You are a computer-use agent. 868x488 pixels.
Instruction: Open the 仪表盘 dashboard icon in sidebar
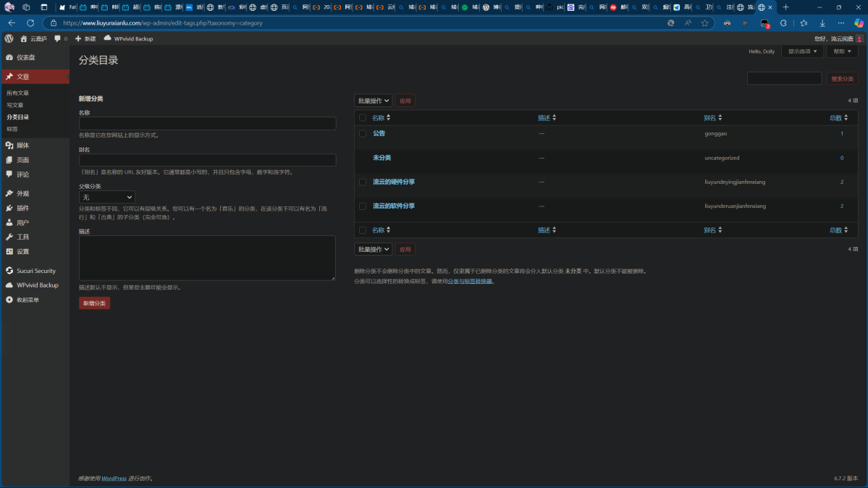[x=9, y=57]
